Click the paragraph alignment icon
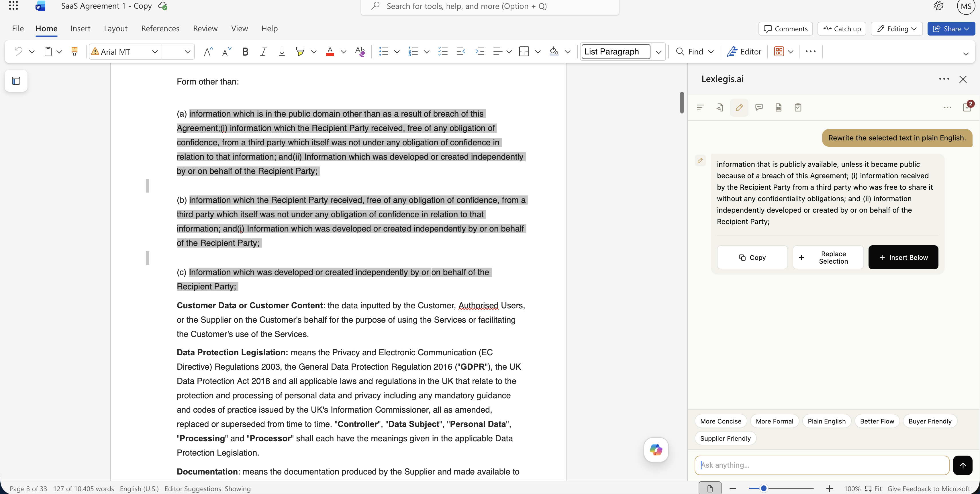Viewport: 980px width, 494px height. pos(498,51)
